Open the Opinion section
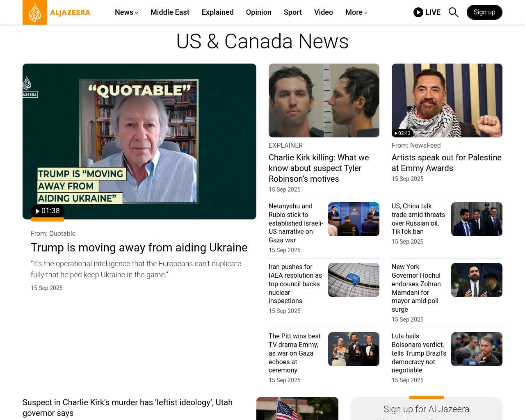 point(259,12)
